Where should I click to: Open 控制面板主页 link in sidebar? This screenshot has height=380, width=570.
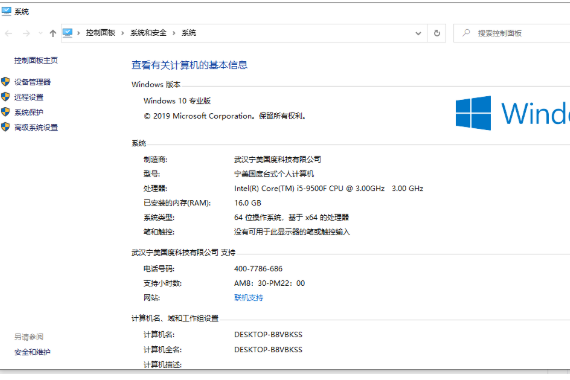pyautogui.click(x=36, y=60)
